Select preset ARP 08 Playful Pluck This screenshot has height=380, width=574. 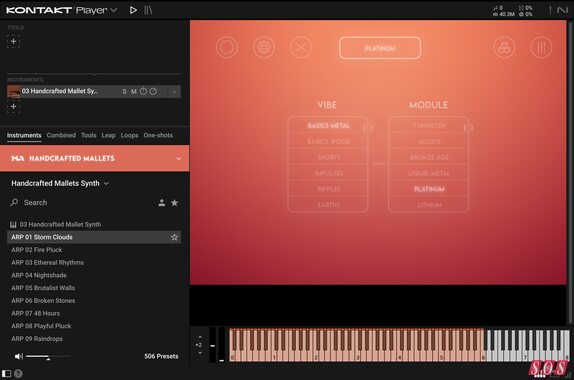pyautogui.click(x=94, y=326)
